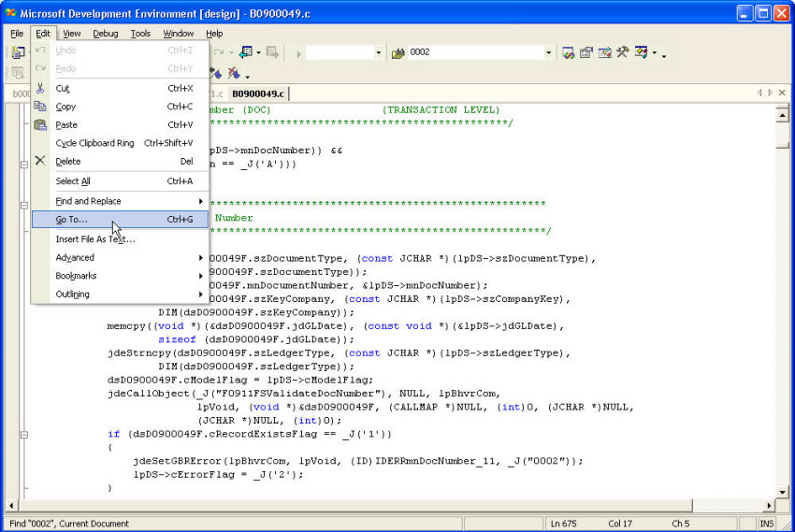Click the find box containing 0002
The height and width of the screenshot is (532, 795).
475,52
